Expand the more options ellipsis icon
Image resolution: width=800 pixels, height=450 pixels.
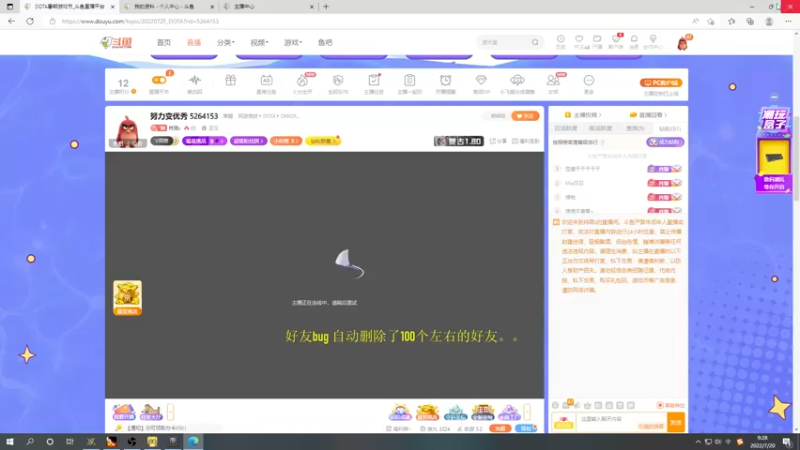point(589,80)
